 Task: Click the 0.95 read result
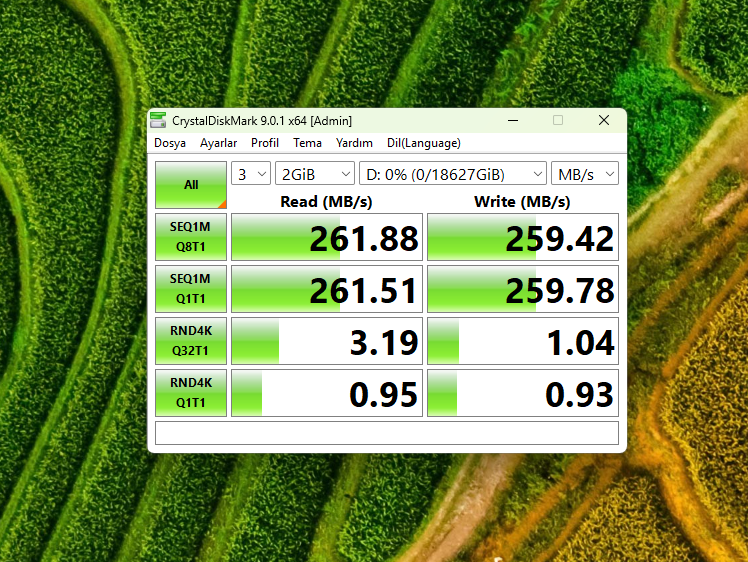tap(327, 393)
